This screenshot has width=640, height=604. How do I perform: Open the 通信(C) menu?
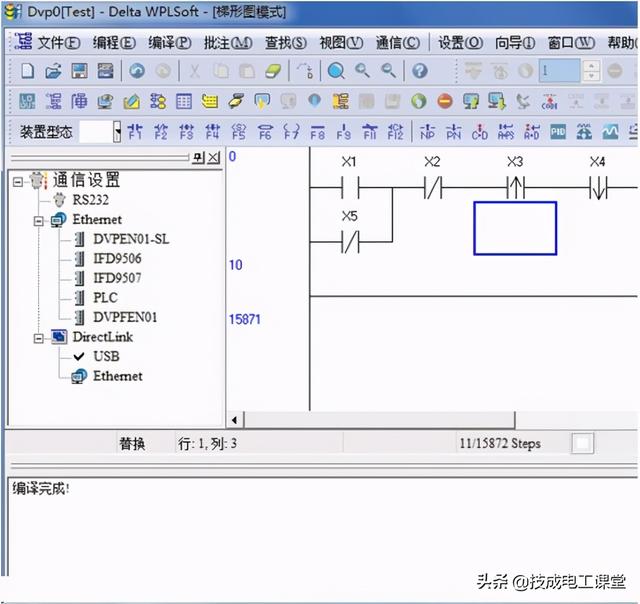(x=398, y=42)
